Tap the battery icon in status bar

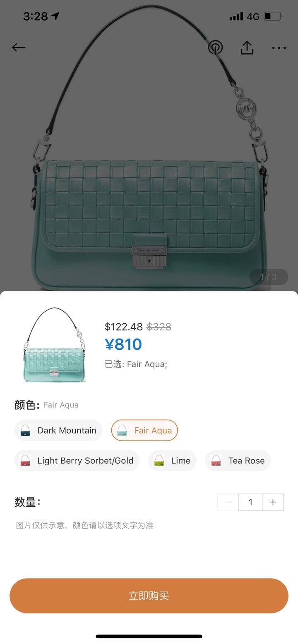pos(273,17)
